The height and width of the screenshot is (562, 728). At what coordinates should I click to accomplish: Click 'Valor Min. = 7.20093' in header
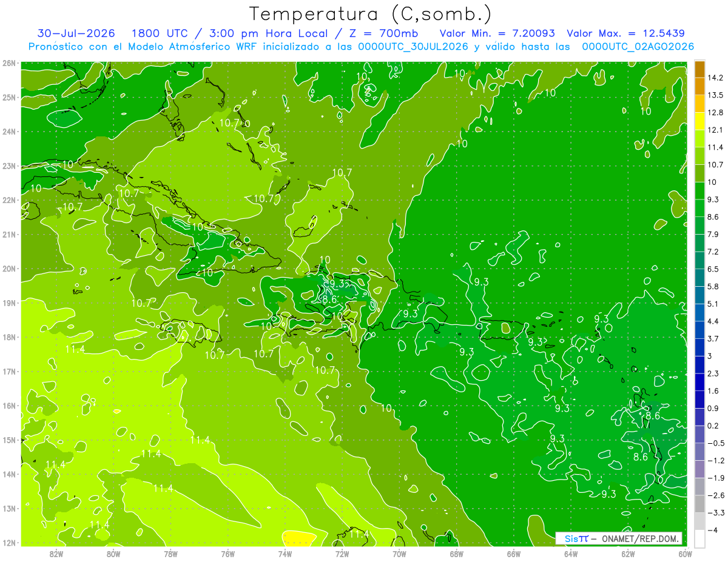[497, 33]
